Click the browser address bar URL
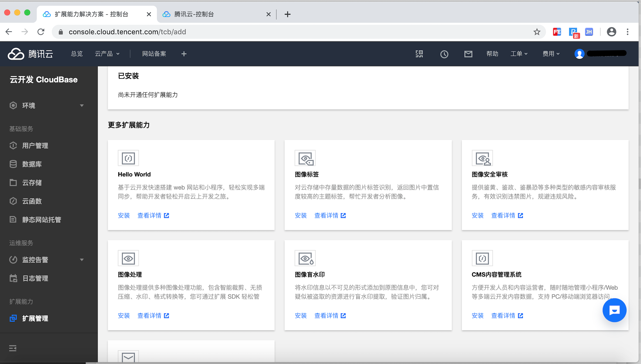Image resolution: width=641 pixels, height=364 pixels. [127, 32]
